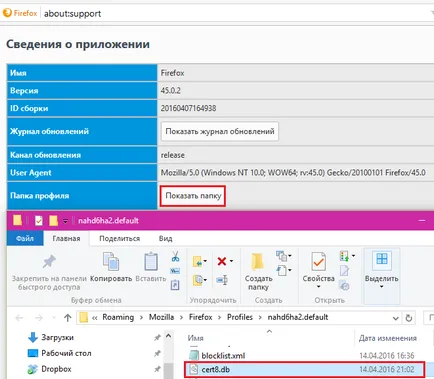
Task: Click the folder icon in Explorer title bar
Action: pyautogui.click(x=17, y=220)
